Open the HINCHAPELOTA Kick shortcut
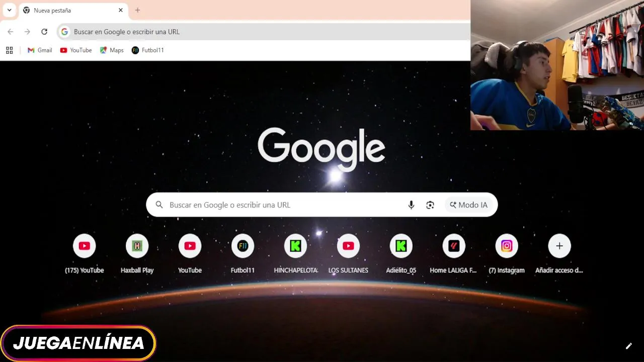Screen dimensions: 644x362 pos(295,254)
